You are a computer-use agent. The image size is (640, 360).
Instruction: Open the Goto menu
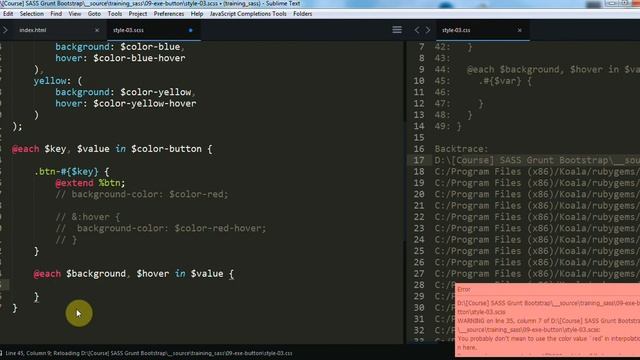pos(94,14)
